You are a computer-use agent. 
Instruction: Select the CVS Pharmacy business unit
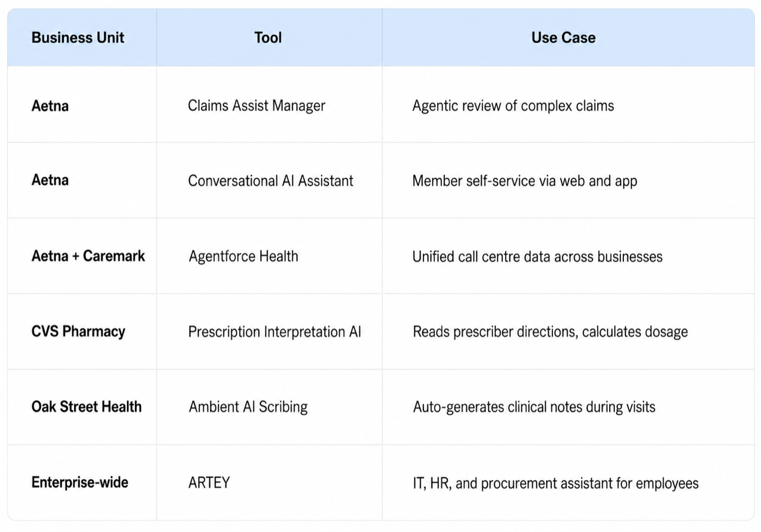(x=78, y=331)
